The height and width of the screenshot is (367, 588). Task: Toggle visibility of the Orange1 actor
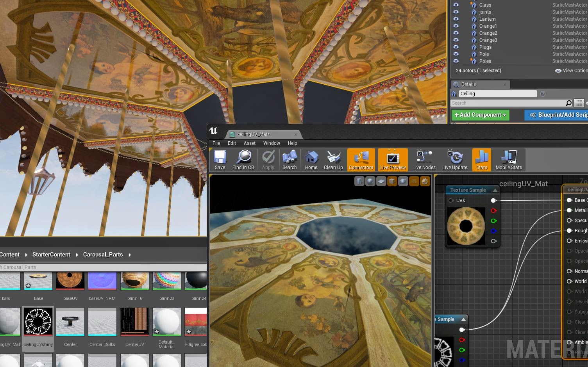point(456,26)
